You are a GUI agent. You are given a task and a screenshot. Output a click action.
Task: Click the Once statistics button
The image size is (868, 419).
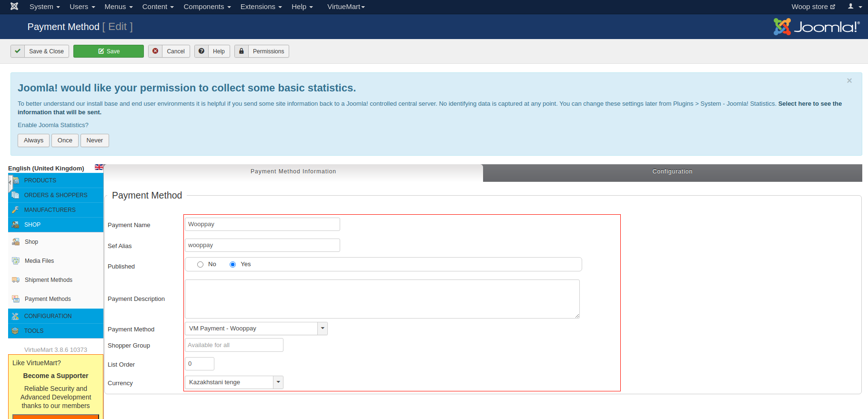65,140
